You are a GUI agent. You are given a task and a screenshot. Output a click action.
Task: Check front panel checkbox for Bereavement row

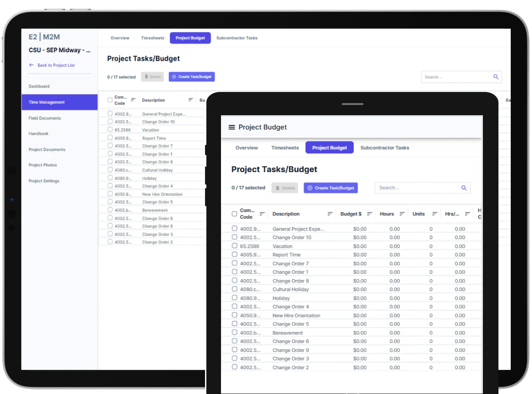[234, 333]
